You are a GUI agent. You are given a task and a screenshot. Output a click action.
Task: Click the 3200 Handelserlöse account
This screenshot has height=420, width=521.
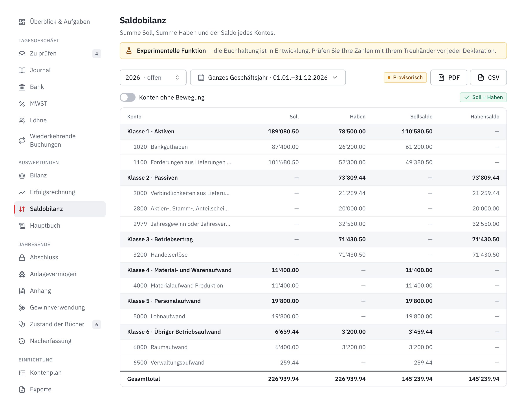tap(313, 255)
